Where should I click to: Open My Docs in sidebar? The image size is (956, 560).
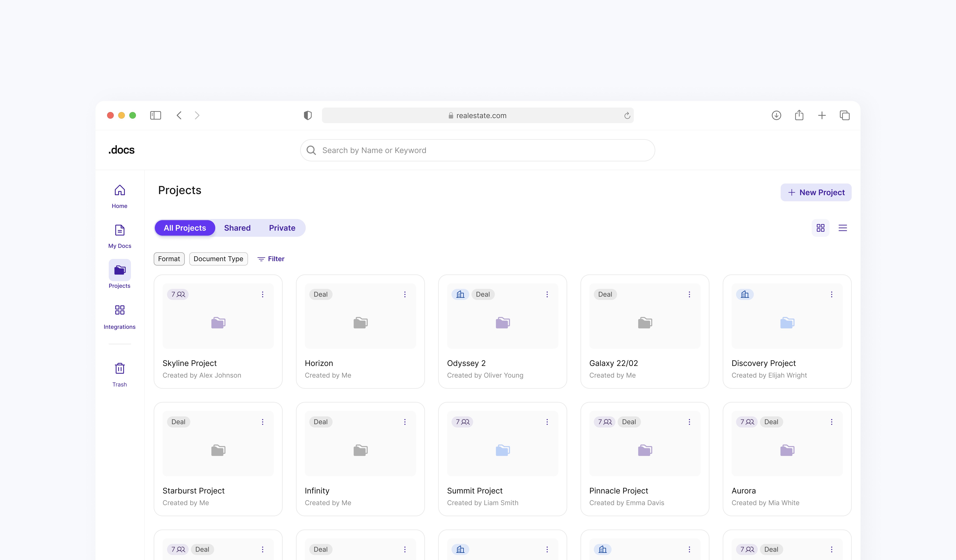pyautogui.click(x=119, y=236)
